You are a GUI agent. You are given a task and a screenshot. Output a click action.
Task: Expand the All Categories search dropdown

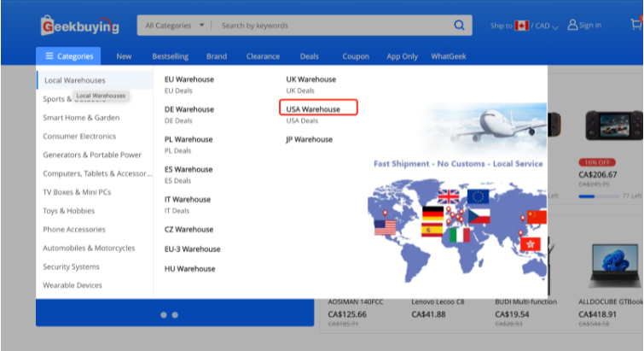174,26
